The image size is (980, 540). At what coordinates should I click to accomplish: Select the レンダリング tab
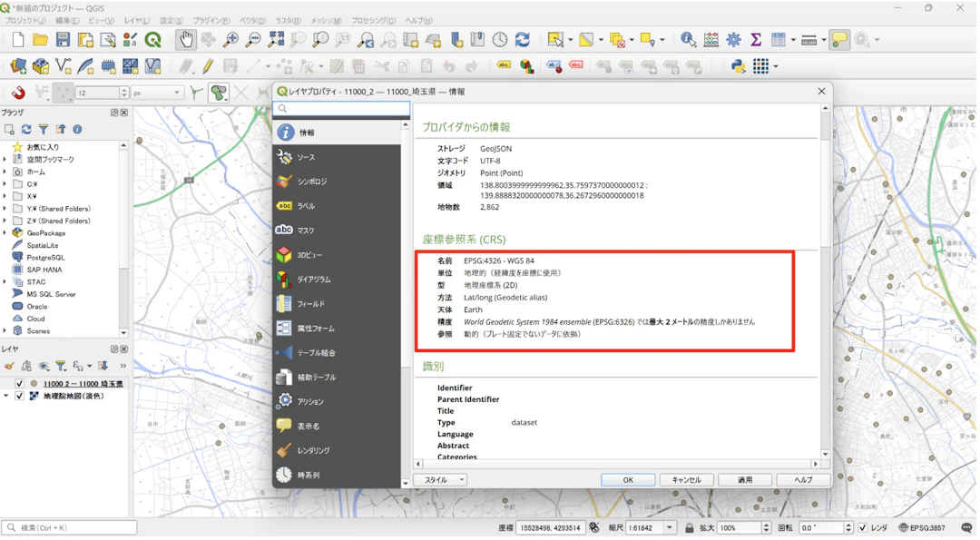click(337, 451)
